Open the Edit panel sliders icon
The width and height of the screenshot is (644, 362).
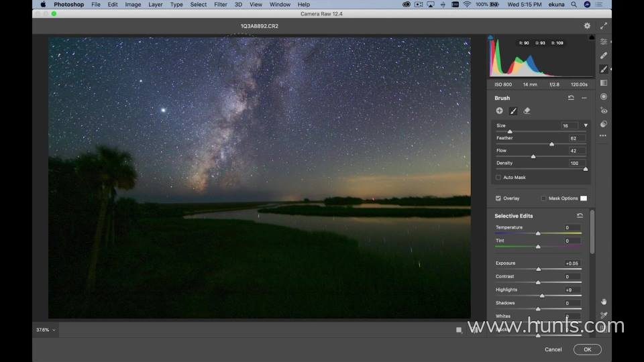click(x=603, y=42)
